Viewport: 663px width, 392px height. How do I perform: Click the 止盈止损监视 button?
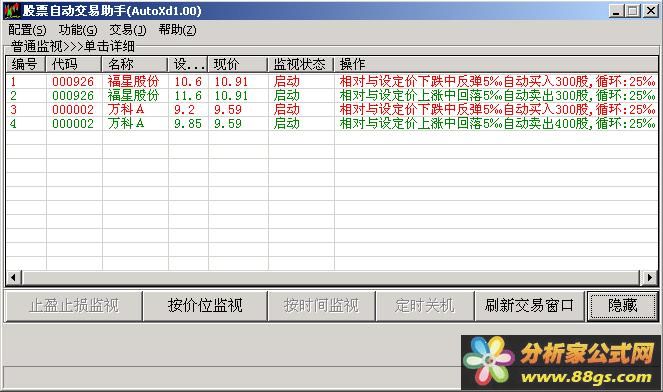74,305
